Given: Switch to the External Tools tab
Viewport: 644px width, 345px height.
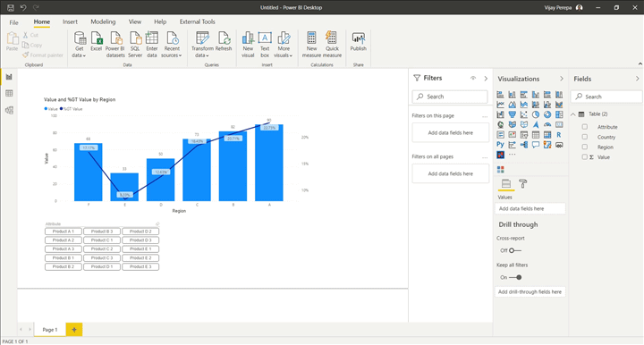Looking at the screenshot, I should 197,21.
